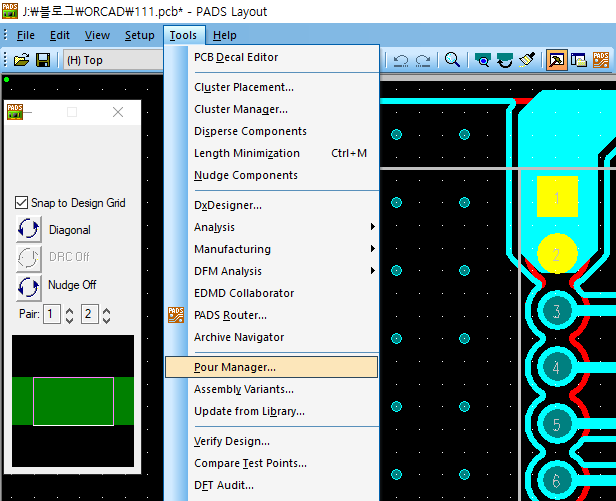Click the Save disk icon
Image resolution: width=616 pixels, height=501 pixels.
pos(43,60)
